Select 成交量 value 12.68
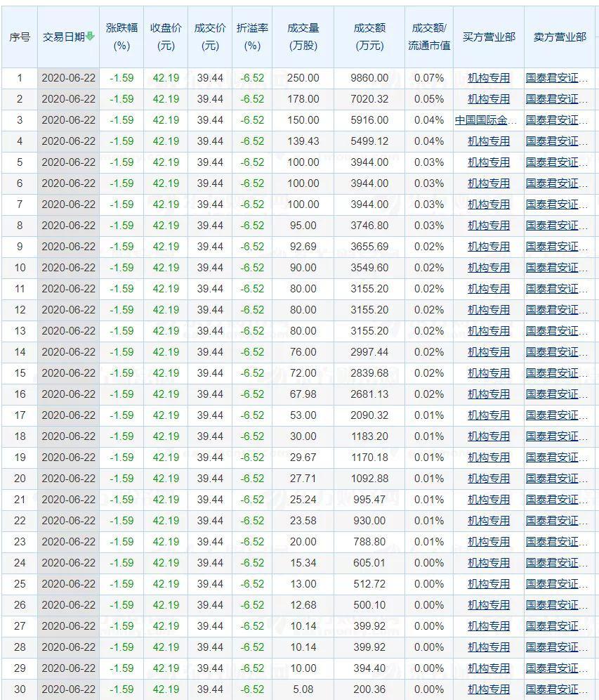599x700 pixels. pos(303,605)
